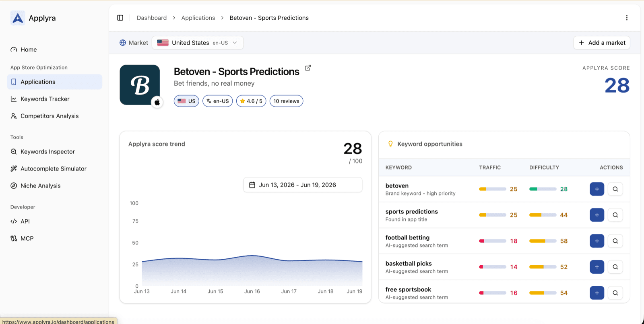This screenshot has width=644, height=324.
Task: Click the Betoven app icon thumbnail
Action: 140,85
